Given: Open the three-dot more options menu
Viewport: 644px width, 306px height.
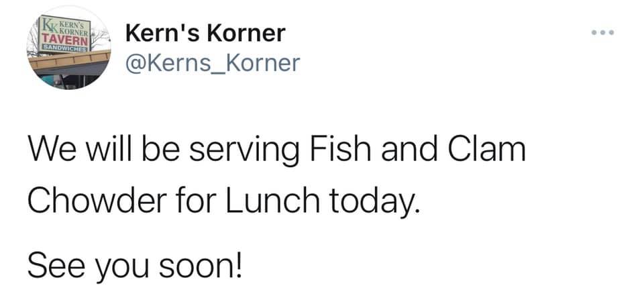Looking at the screenshot, I should pos(602,32).
